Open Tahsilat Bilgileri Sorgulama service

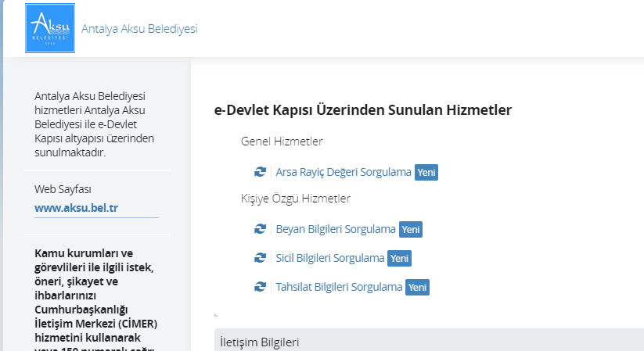[x=339, y=287]
